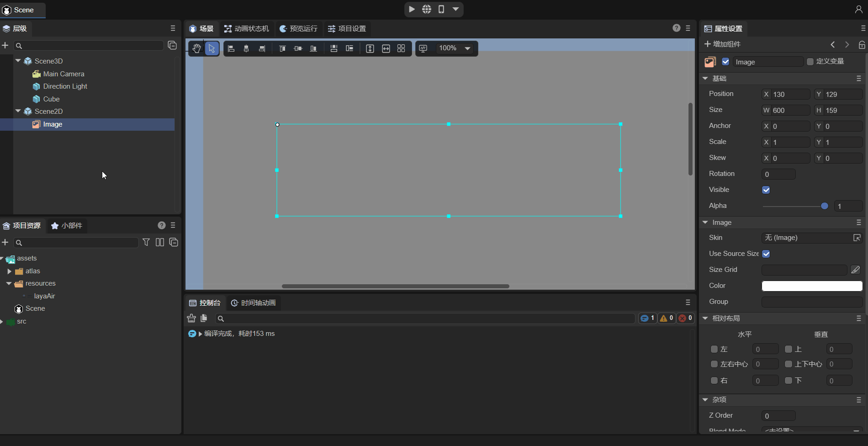Expand the atlas folder
Image resolution: width=868 pixels, height=446 pixels.
click(9, 271)
